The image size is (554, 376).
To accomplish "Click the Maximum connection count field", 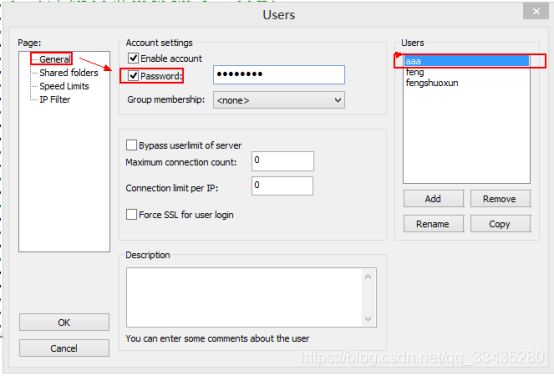I will [x=282, y=161].
